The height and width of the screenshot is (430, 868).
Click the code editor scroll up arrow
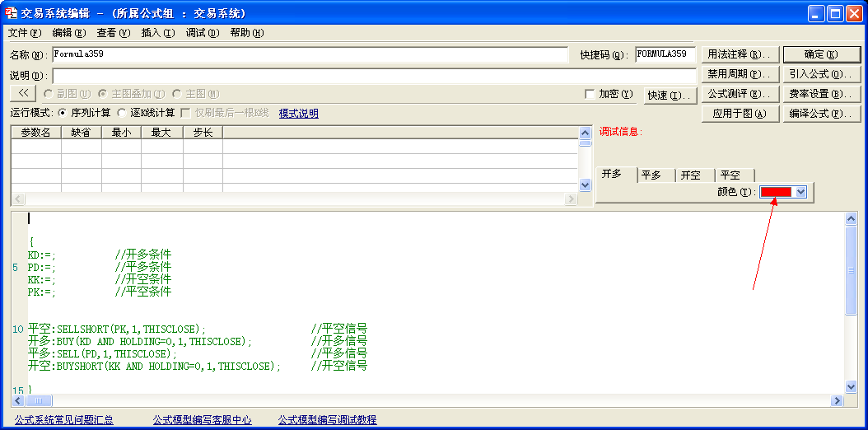click(x=851, y=219)
